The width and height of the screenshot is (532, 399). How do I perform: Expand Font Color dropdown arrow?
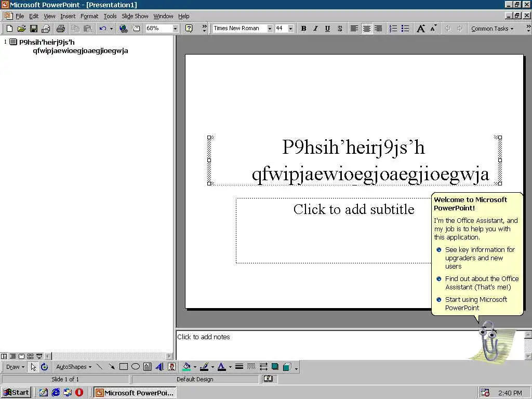coord(230,367)
